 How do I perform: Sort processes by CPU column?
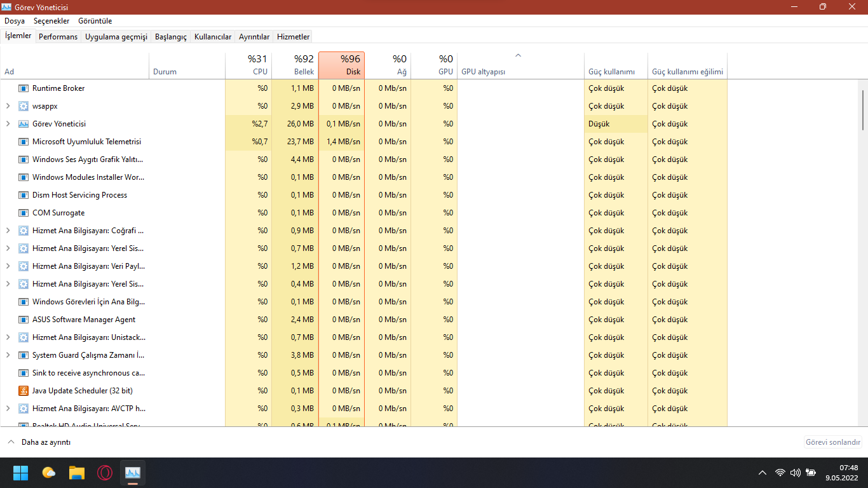point(248,65)
